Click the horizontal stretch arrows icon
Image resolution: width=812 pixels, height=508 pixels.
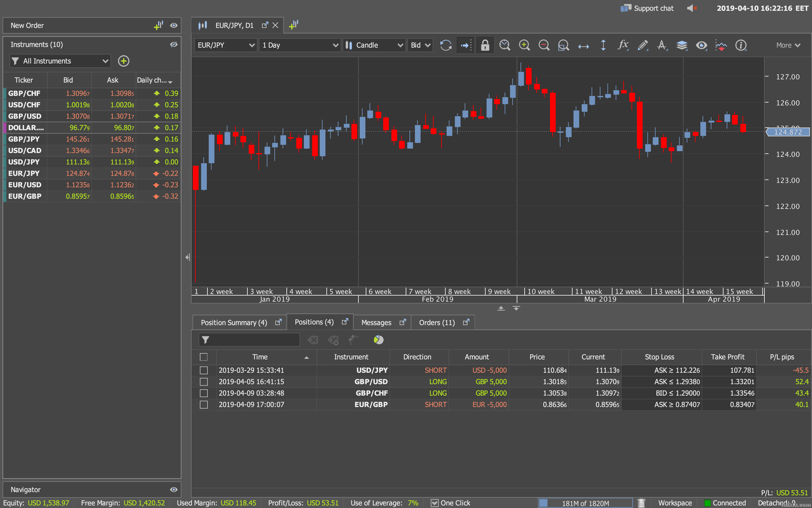click(x=584, y=46)
